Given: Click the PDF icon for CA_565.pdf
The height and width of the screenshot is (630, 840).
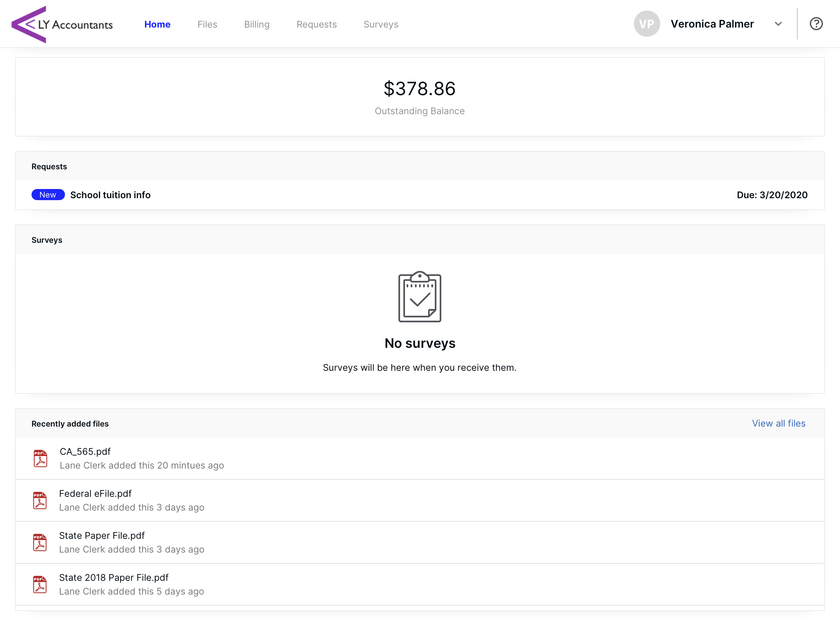Looking at the screenshot, I should tap(40, 458).
